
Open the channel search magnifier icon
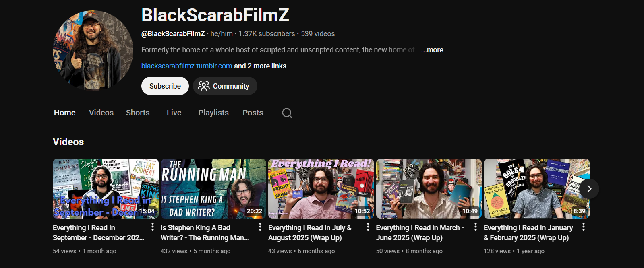point(287,113)
